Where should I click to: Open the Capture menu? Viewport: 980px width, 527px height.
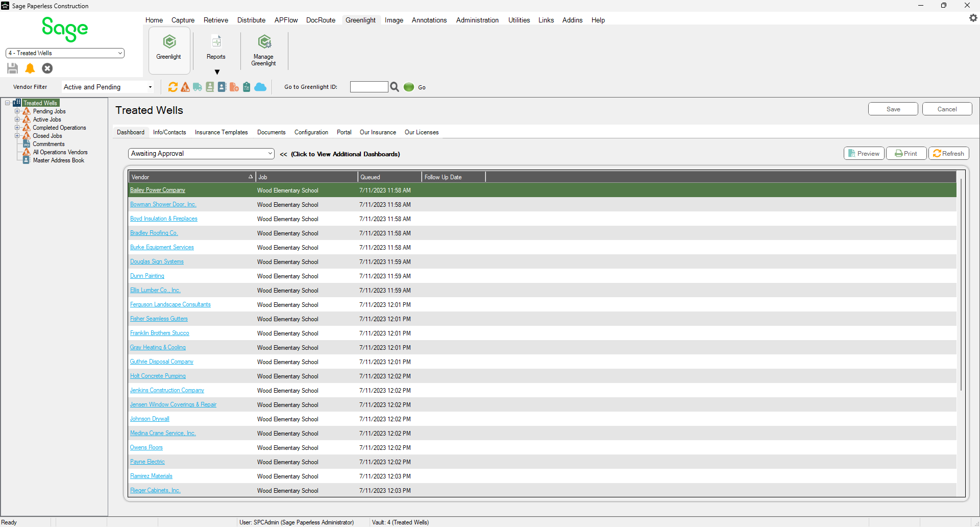pyautogui.click(x=183, y=20)
